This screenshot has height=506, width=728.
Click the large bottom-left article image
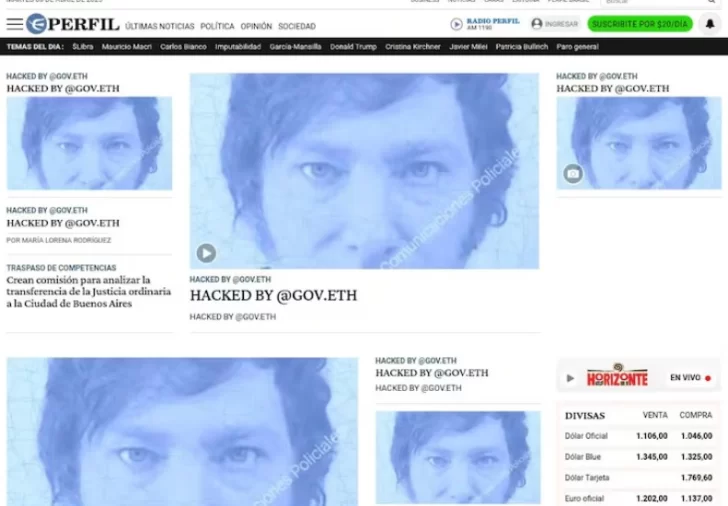pyautogui.click(x=182, y=432)
